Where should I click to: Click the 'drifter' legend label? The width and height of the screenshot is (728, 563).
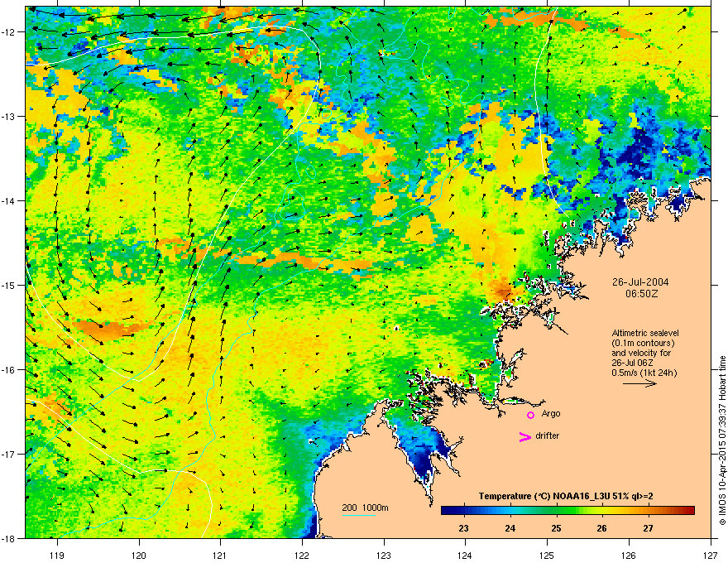[548, 435]
